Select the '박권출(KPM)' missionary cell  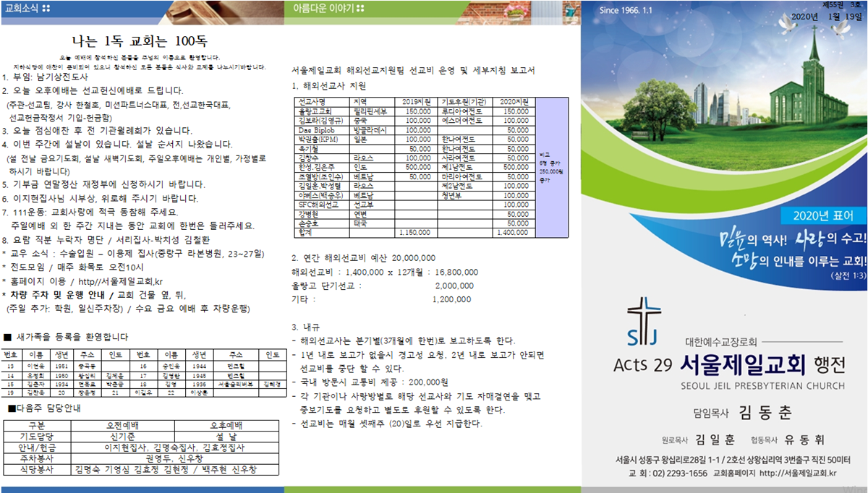click(x=323, y=140)
